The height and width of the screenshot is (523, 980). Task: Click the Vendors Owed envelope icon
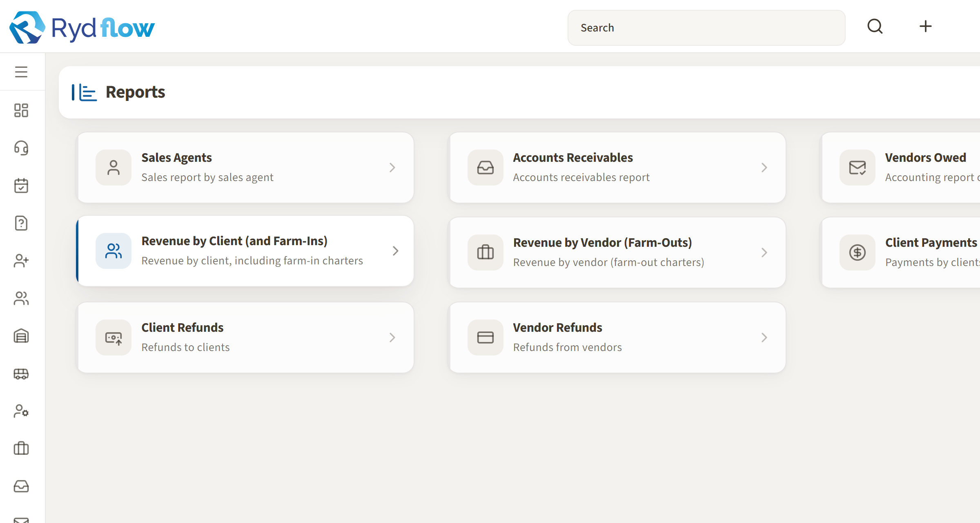[857, 168]
